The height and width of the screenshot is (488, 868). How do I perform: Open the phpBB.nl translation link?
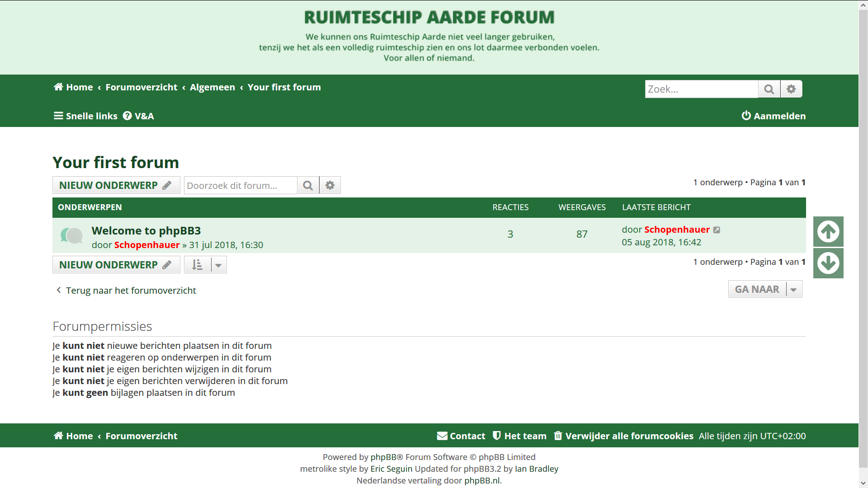[x=482, y=480]
